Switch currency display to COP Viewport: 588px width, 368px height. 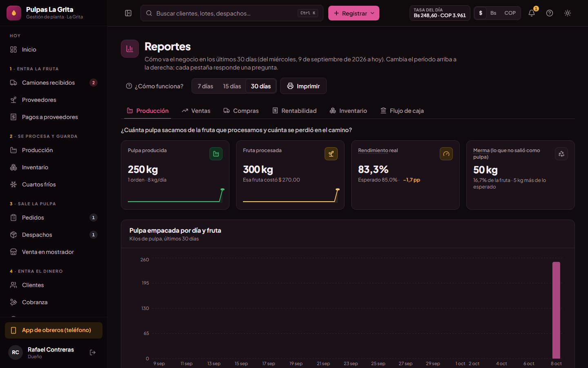510,13
